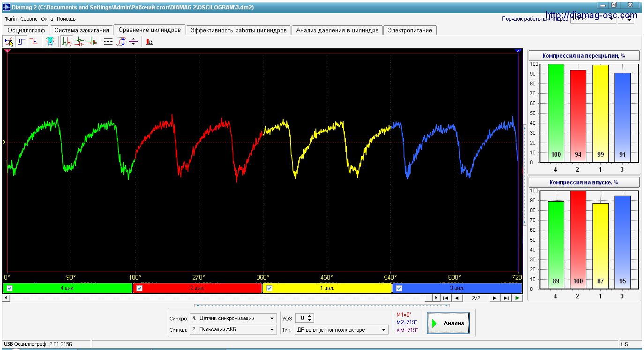
Task: Click the scrollbar right arrow before navigation buttons
Action: coord(436,298)
